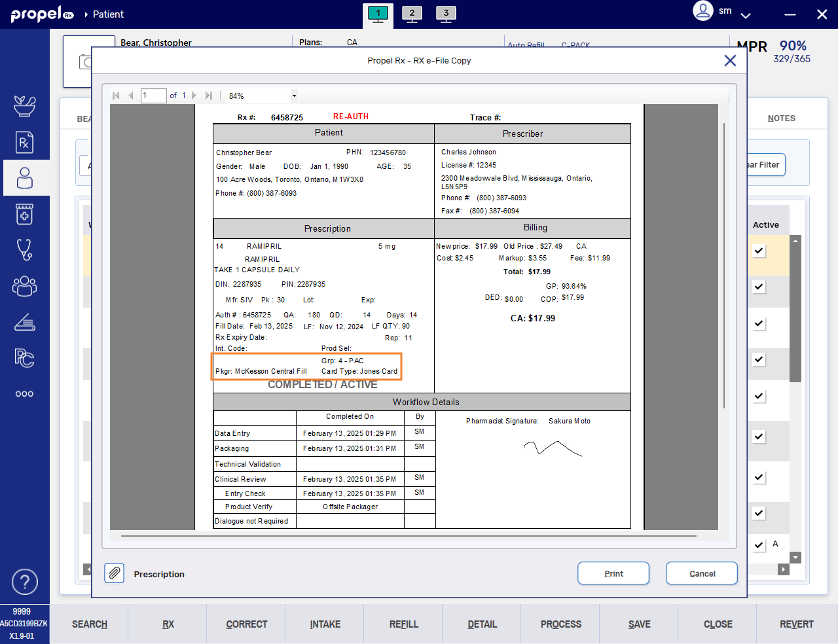This screenshot has height=644, width=838.
Task: Open the more options ellipsis icon
Action: [x=24, y=394]
